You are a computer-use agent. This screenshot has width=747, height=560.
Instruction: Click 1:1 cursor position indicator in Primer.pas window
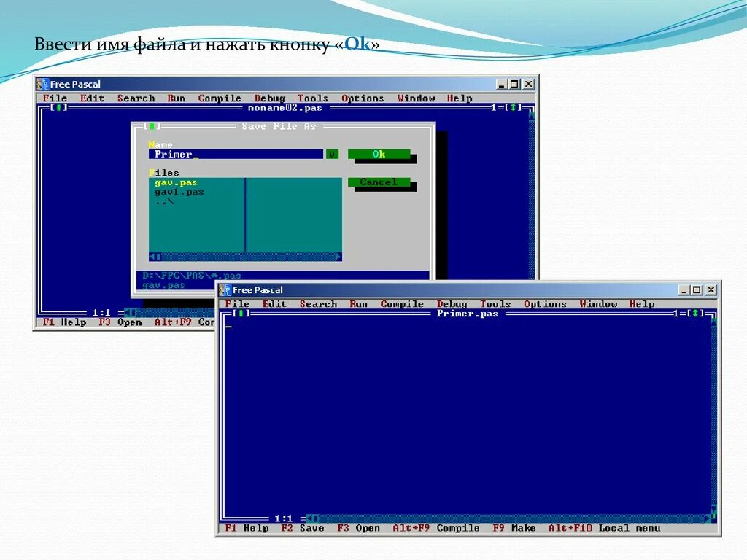284,518
